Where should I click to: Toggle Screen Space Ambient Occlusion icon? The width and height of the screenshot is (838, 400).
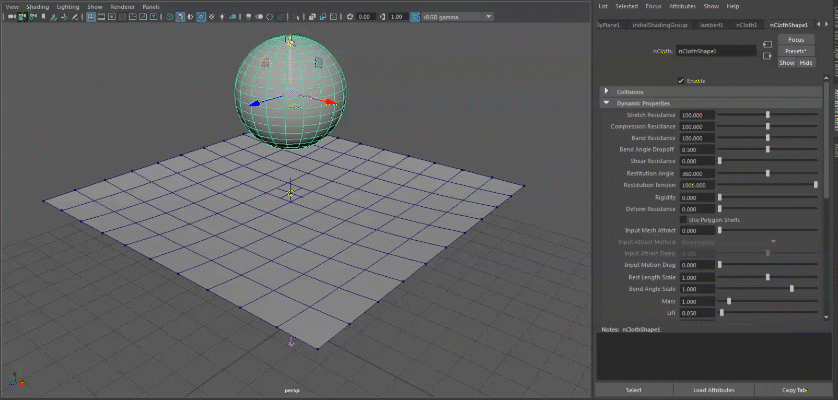(249, 17)
